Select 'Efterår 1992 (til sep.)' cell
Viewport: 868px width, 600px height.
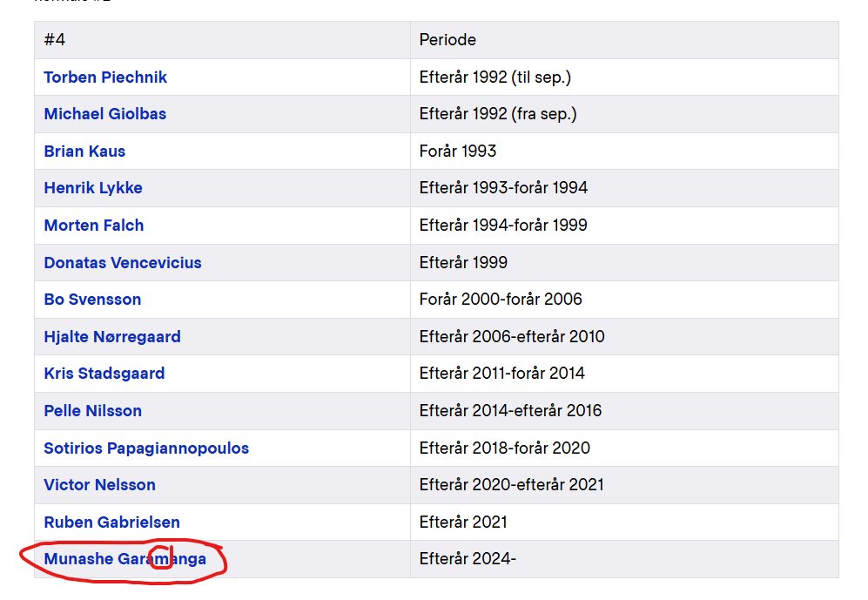pyautogui.click(x=624, y=77)
